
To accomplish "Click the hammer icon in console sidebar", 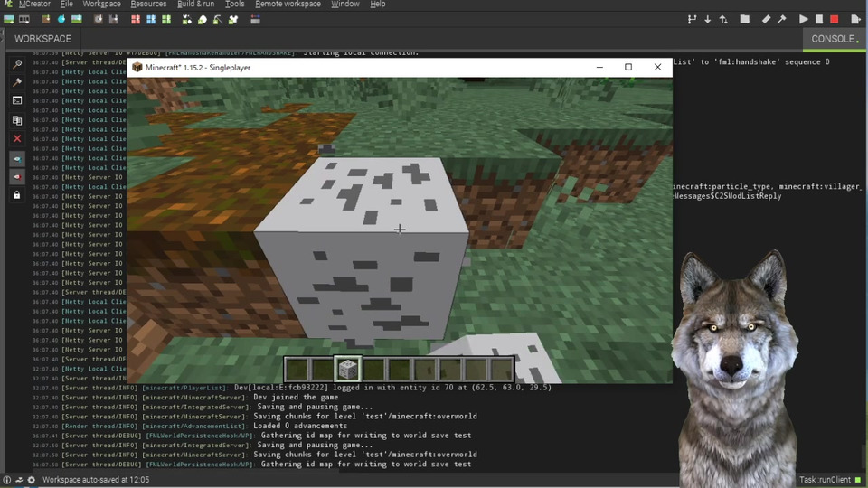I will tap(17, 82).
